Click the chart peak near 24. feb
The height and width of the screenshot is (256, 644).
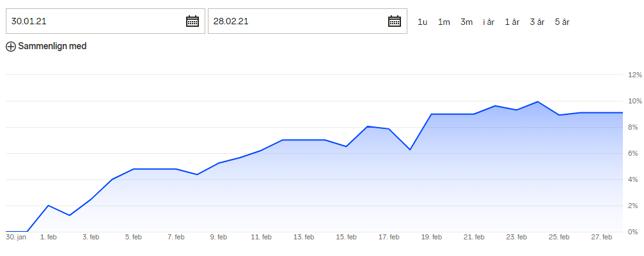tap(538, 102)
